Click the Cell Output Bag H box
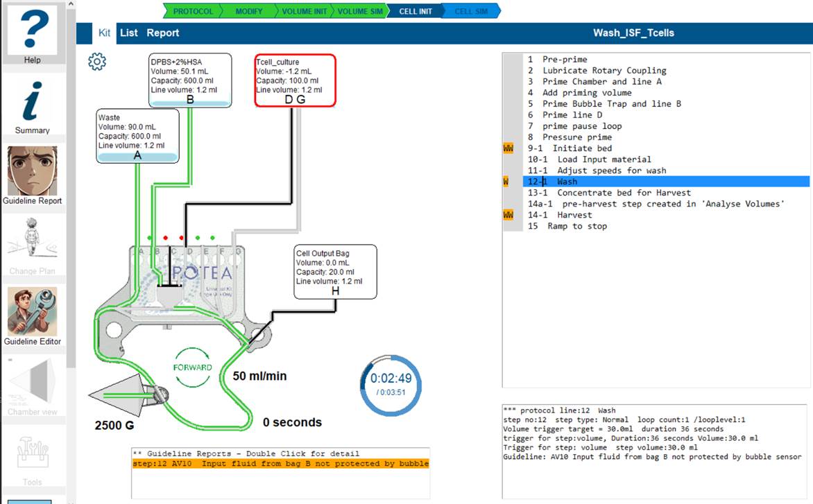The image size is (813, 504). (335, 271)
